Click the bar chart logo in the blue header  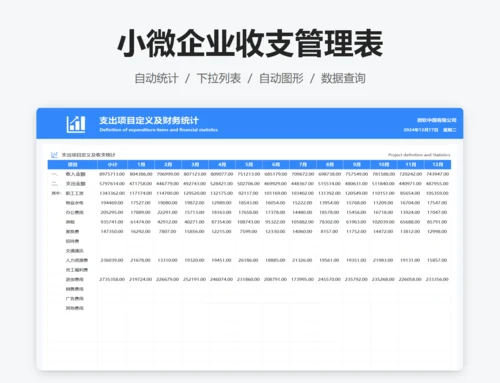(76, 124)
